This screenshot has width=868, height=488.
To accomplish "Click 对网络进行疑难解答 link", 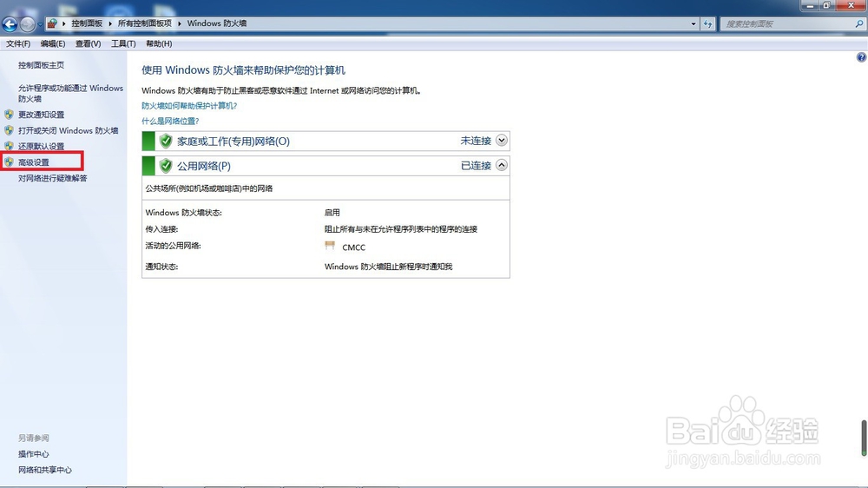I will coord(53,178).
